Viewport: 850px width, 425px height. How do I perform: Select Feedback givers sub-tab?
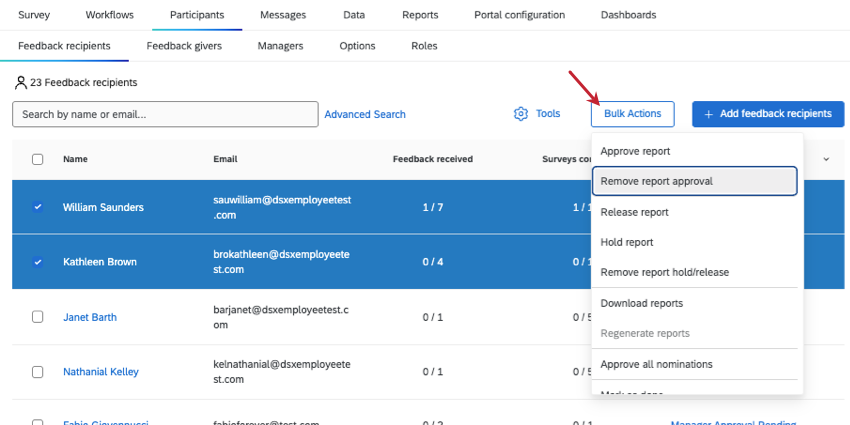click(184, 46)
